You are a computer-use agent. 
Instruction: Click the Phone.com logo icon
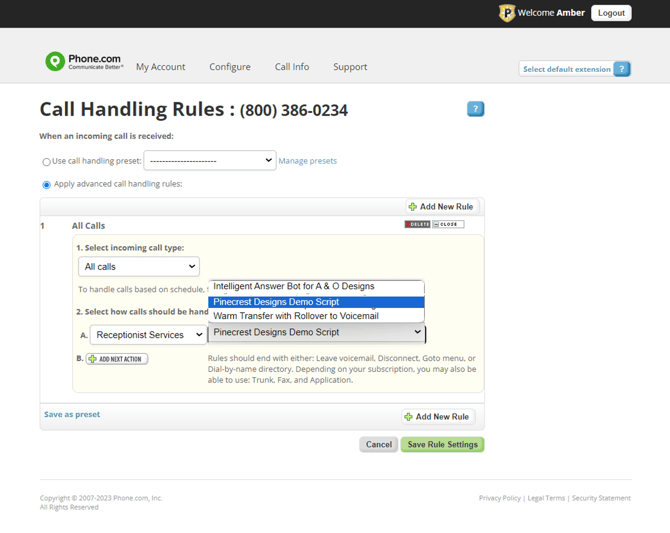[55, 62]
